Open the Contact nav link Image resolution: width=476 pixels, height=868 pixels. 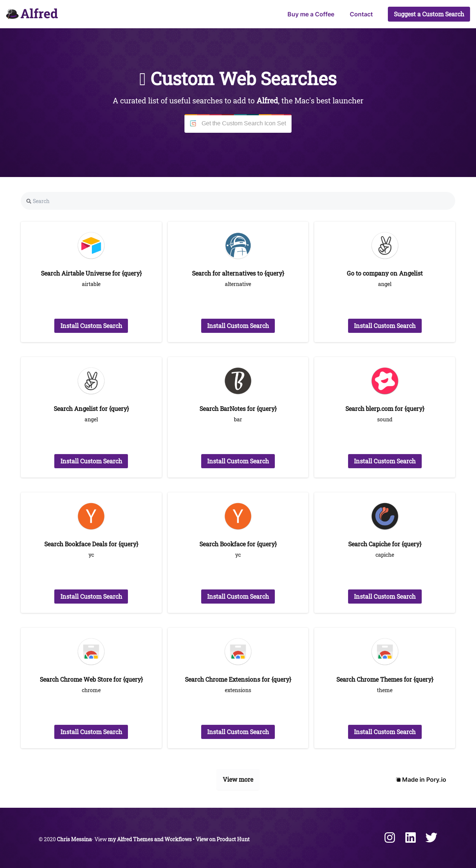(x=361, y=14)
